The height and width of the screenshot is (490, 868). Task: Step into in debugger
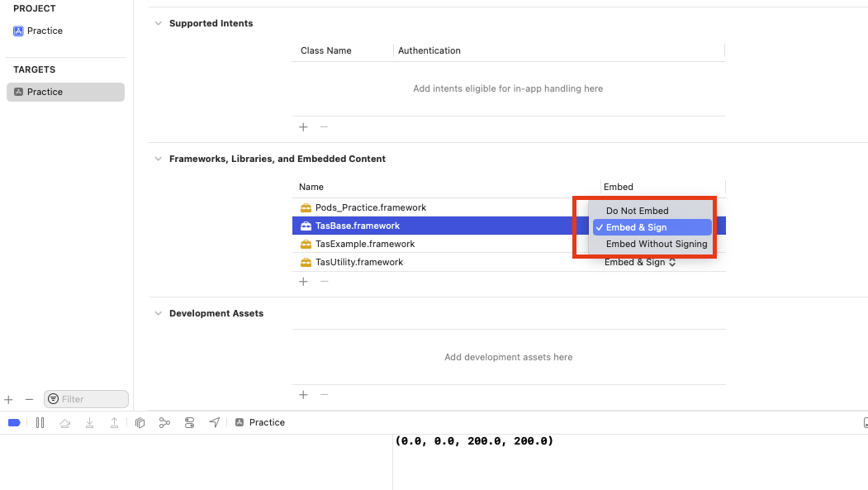tap(90, 423)
